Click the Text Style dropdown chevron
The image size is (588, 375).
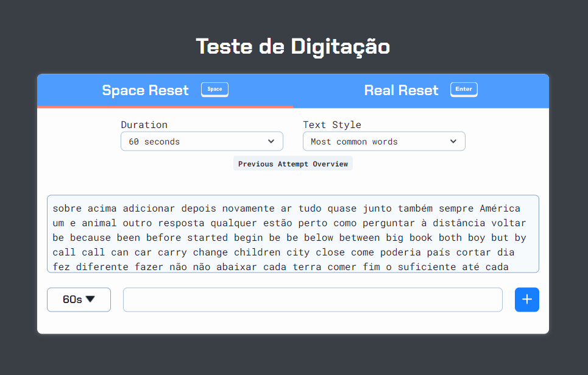453,141
